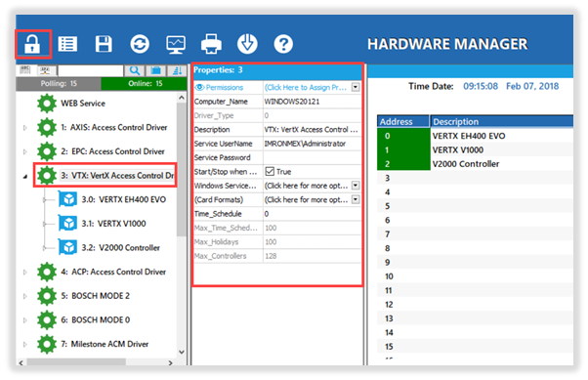Collapse the 3: VTX driver node

25,176
